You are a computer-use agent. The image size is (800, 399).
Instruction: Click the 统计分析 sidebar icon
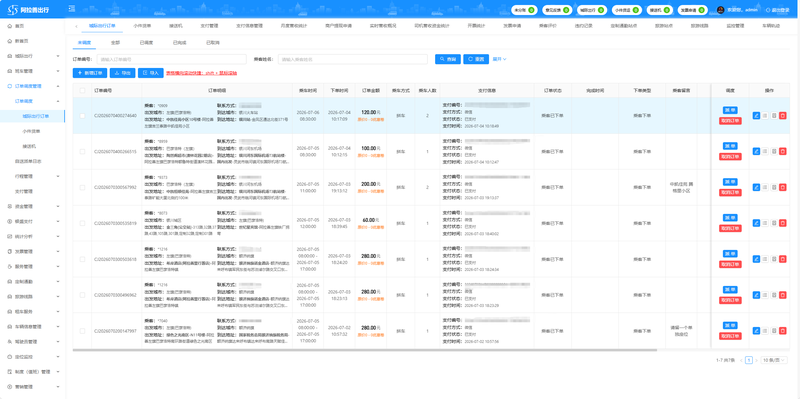click(x=10, y=237)
